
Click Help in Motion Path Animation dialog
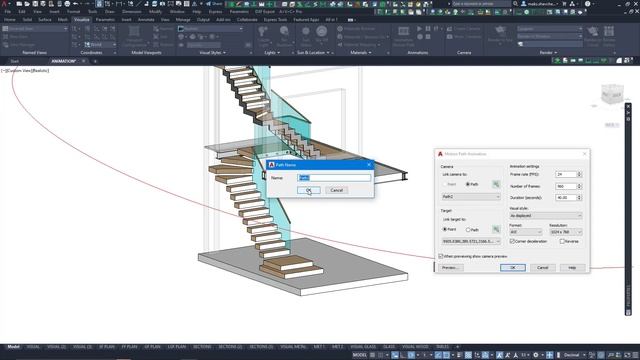572,268
